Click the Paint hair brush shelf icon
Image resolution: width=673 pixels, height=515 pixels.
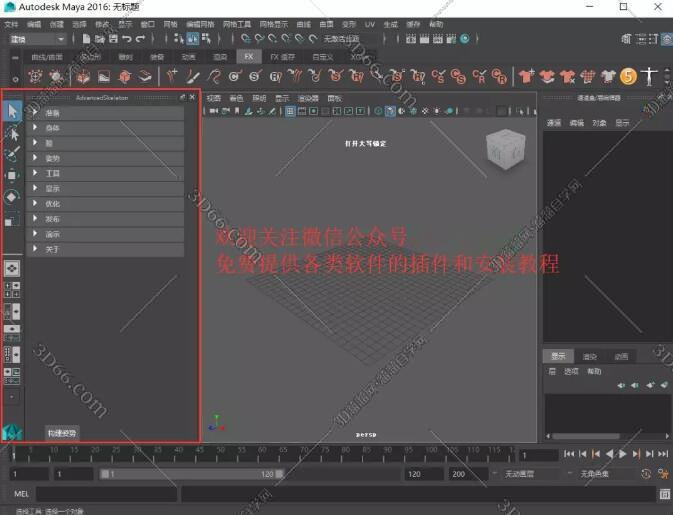pyautogui.click(x=192, y=77)
